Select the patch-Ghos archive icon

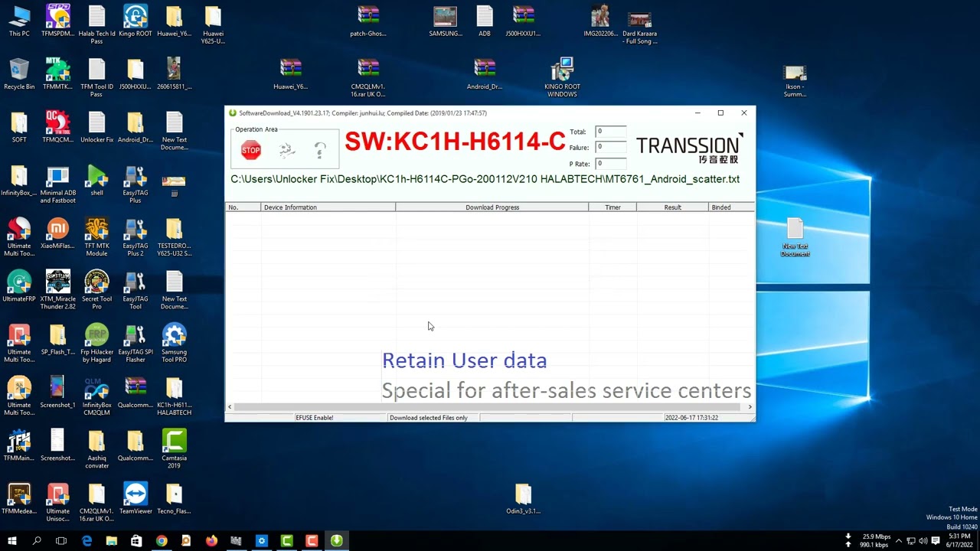[368, 21]
